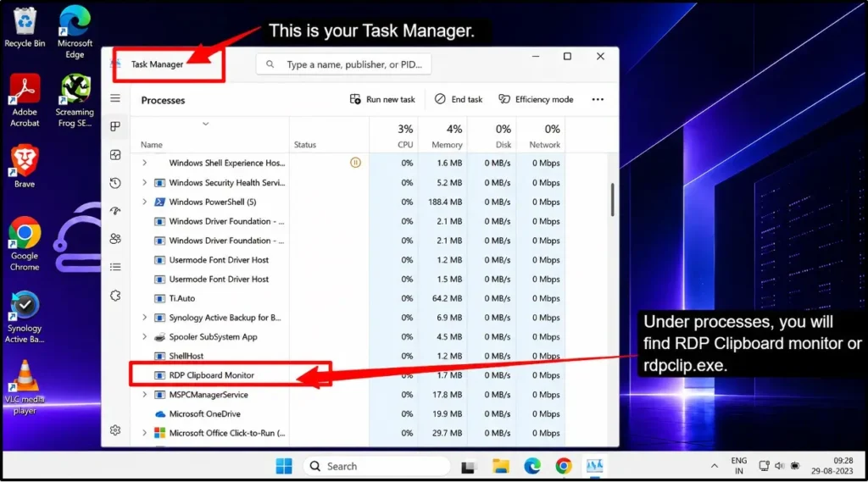Select the Processes page icon in sidebar
Screen dimensions: 868x482
tap(115, 127)
